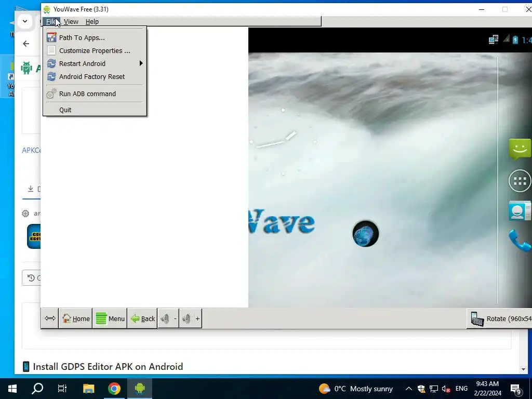Open the Help menu
This screenshot has height=399, width=532.
(92, 21)
